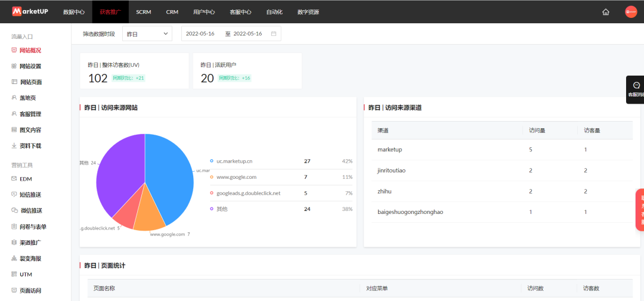This screenshot has width=644, height=301.
Task: Click the EDM envelope icon
Action: (14, 179)
